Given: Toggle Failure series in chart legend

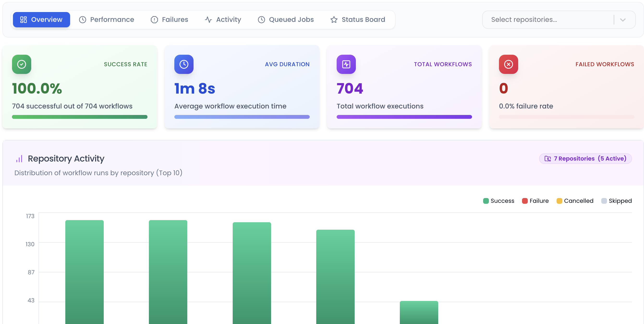Looking at the screenshot, I should coord(535,201).
